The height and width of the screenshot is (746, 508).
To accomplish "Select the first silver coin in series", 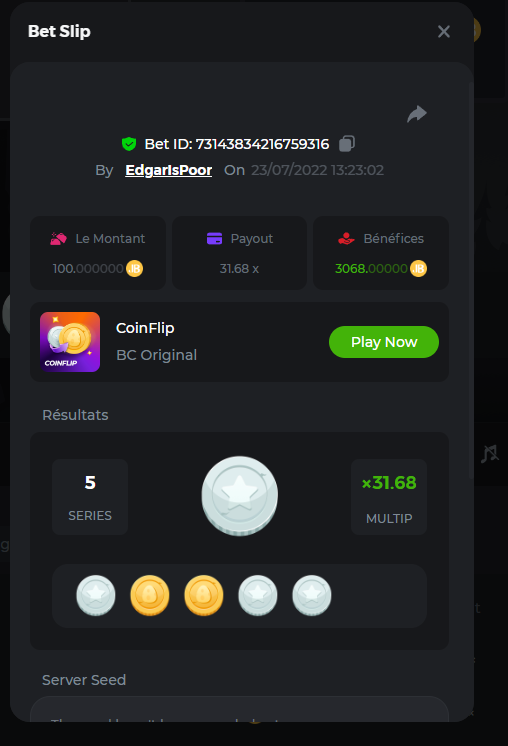I will pos(96,595).
